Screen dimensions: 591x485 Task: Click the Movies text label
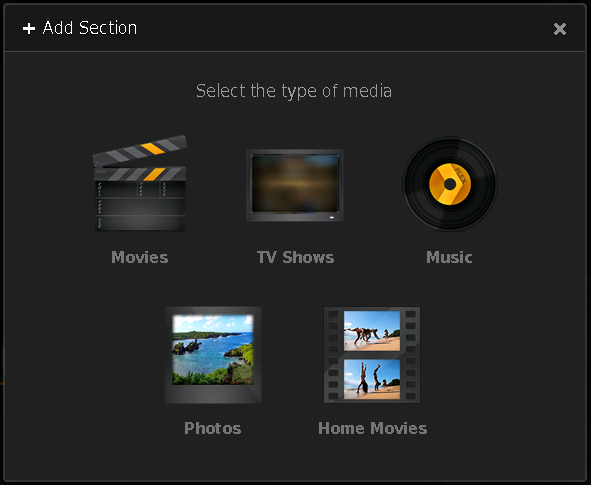[x=140, y=257]
